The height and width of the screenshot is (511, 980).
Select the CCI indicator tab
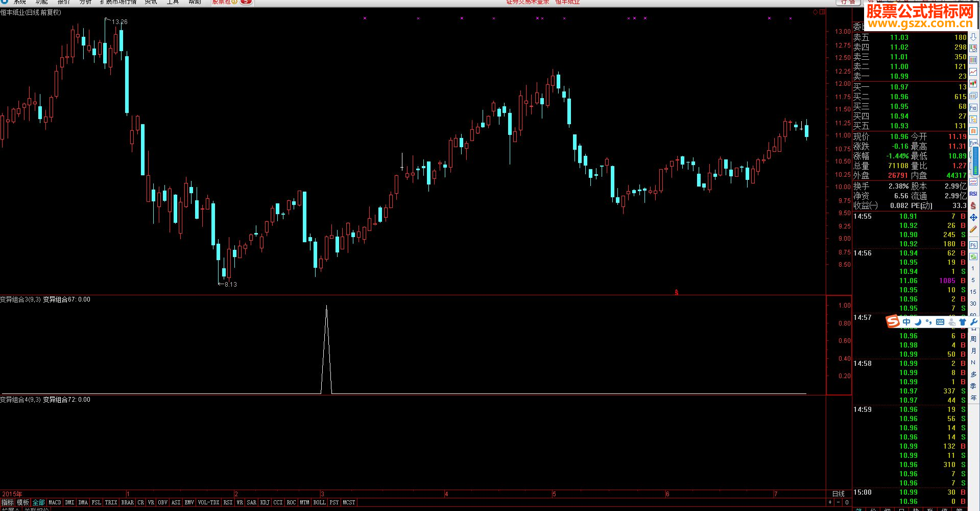click(x=278, y=503)
